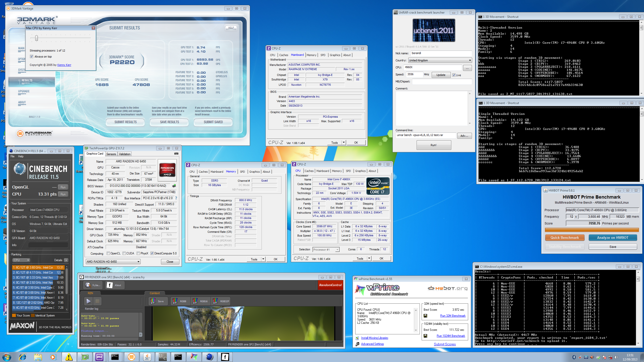Open the Tools arrow in CPU-Z Memory window
644x362 pixels.
coord(263,259)
